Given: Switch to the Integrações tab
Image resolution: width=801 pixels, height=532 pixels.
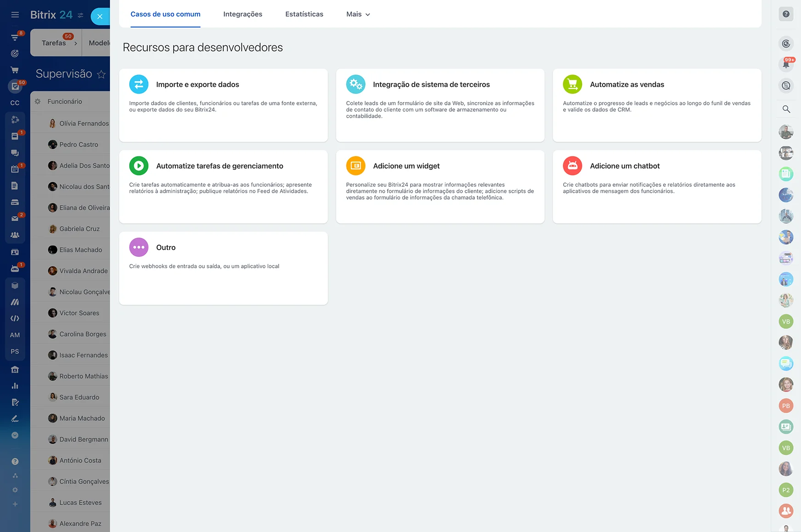Looking at the screenshot, I should coord(242,14).
